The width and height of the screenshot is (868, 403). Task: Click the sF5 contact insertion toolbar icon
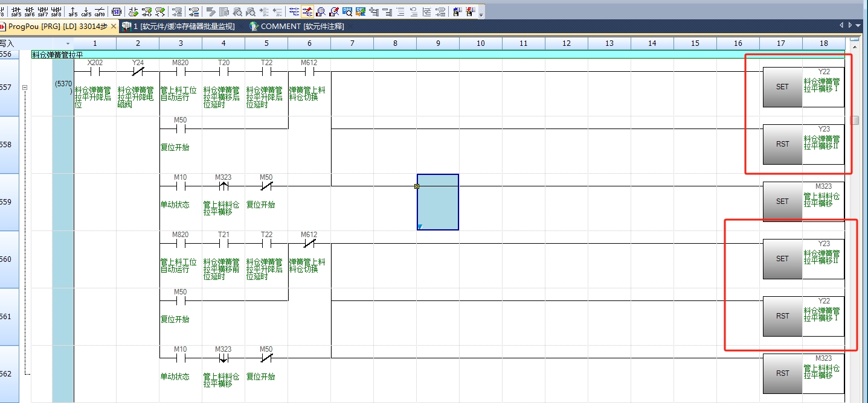pos(16,11)
